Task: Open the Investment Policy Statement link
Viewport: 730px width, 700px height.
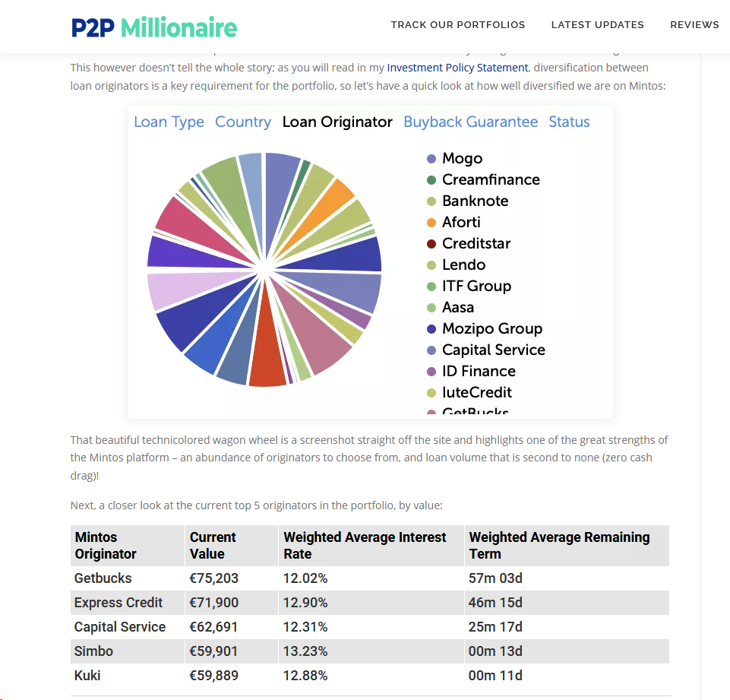Action: pyautogui.click(x=457, y=68)
